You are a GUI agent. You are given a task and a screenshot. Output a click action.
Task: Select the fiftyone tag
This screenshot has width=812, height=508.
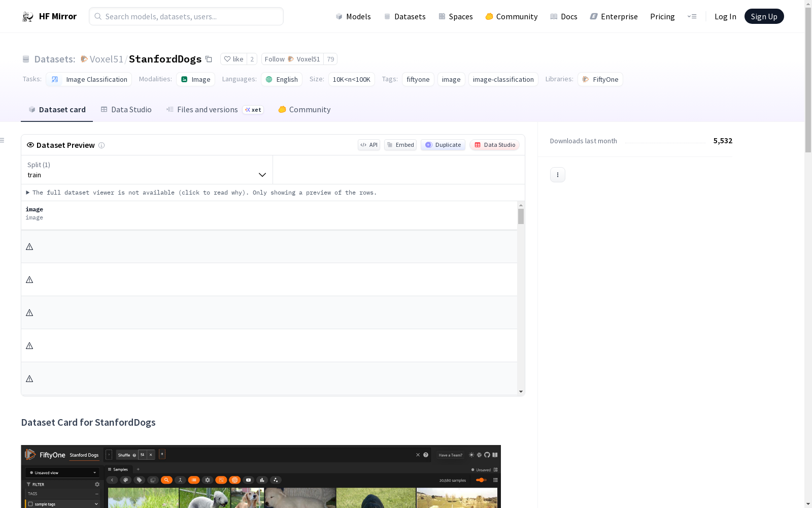418,79
